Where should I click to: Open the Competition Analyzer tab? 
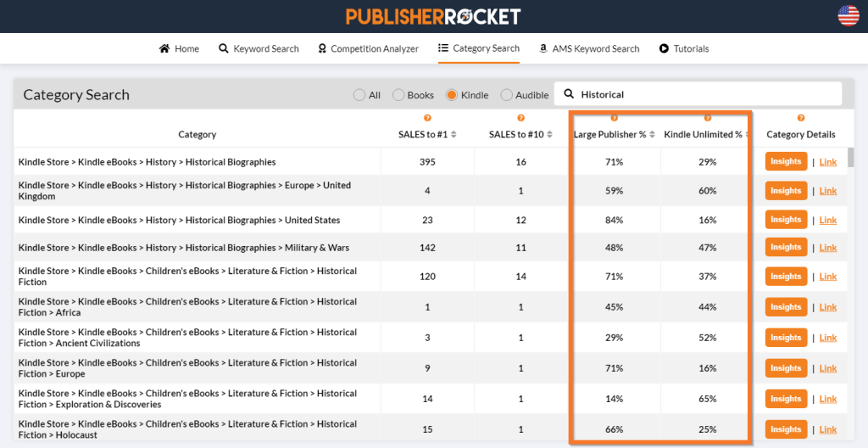coord(368,49)
